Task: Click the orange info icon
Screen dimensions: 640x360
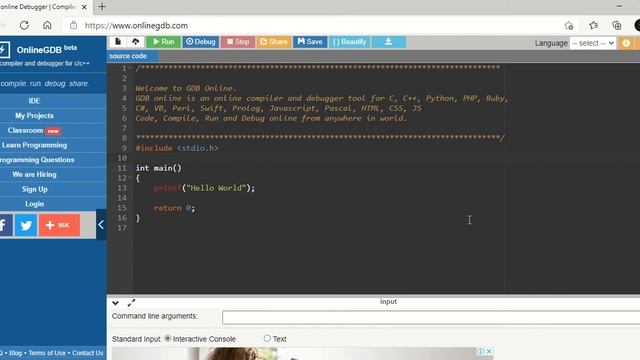Action: [626, 43]
